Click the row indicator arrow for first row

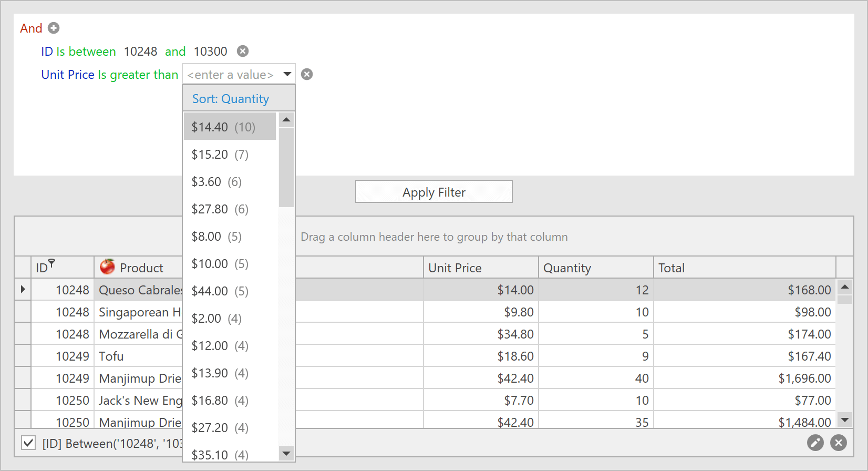23,290
